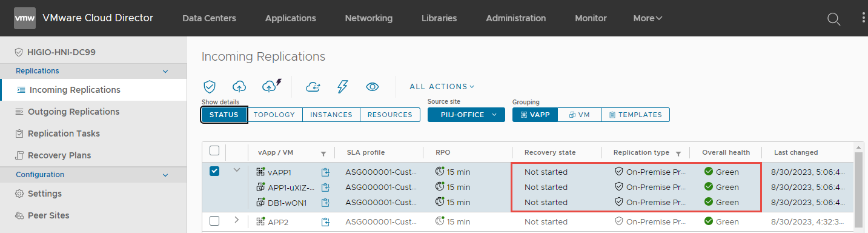The image size is (868, 233).
Task: Uncheck the vAPP1 row checkbox
Action: click(x=214, y=171)
